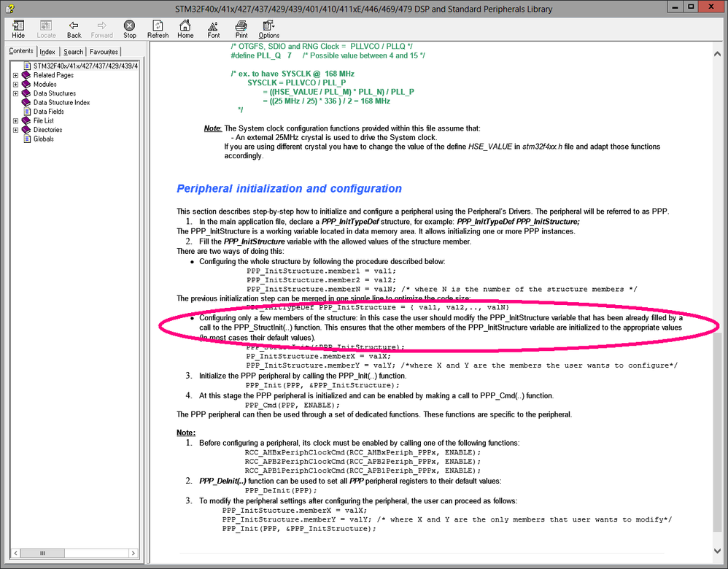Close the help viewer window
728x569 pixels.
pos(711,7)
